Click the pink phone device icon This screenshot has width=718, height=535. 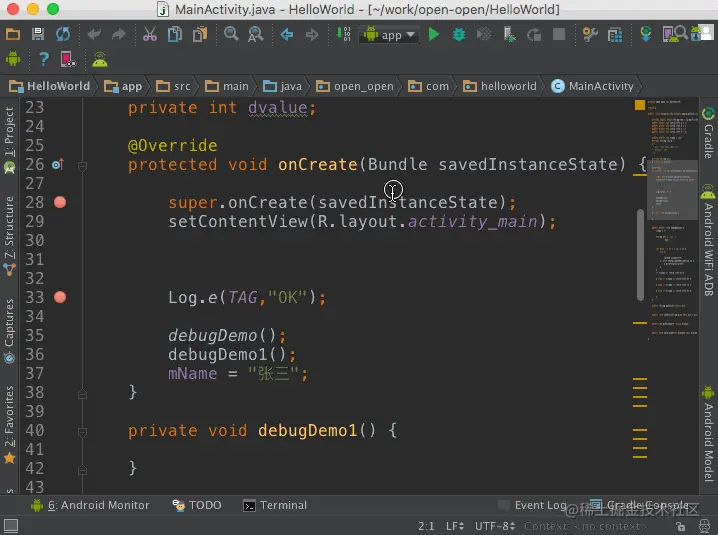[68, 59]
